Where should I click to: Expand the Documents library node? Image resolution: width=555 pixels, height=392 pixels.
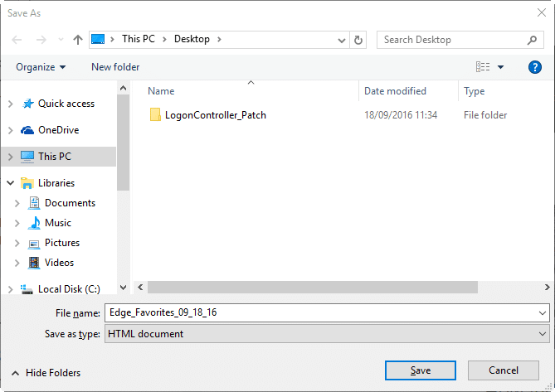pyautogui.click(x=17, y=204)
